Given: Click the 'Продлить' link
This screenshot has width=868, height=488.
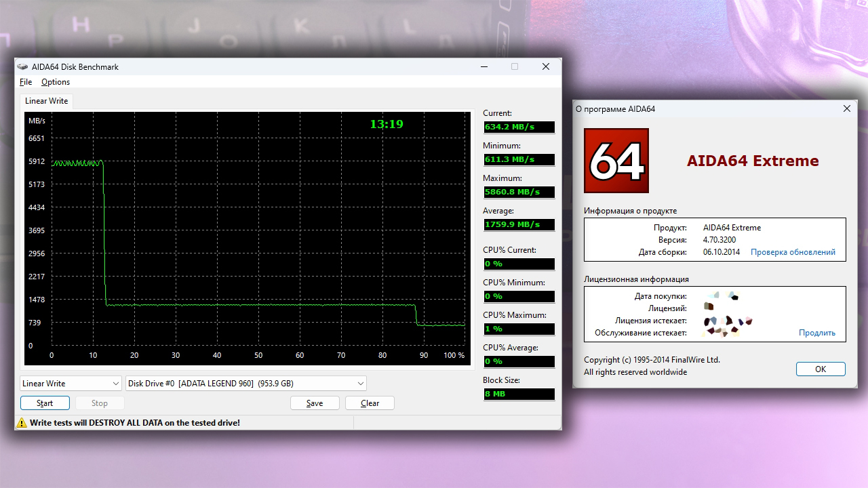Looking at the screenshot, I should [x=817, y=333].
